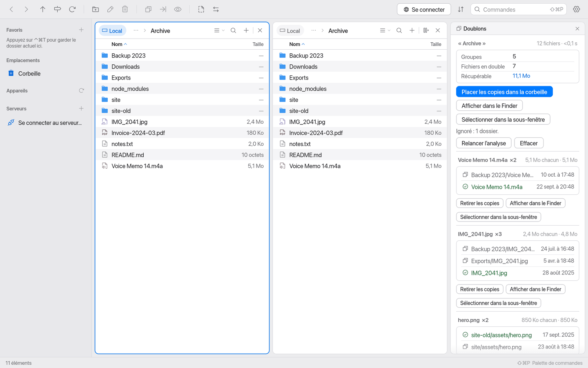Click the new folder toolbar icon
This screenshot has height=368, width=588.
pos(96,9)
